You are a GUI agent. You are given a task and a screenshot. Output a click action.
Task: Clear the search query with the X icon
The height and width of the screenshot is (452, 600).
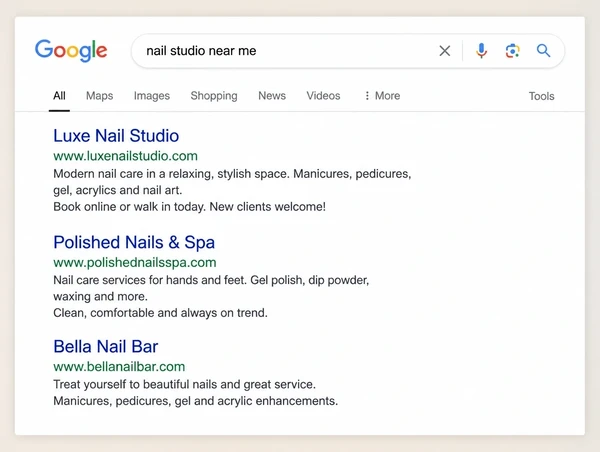tap(445, 51)
